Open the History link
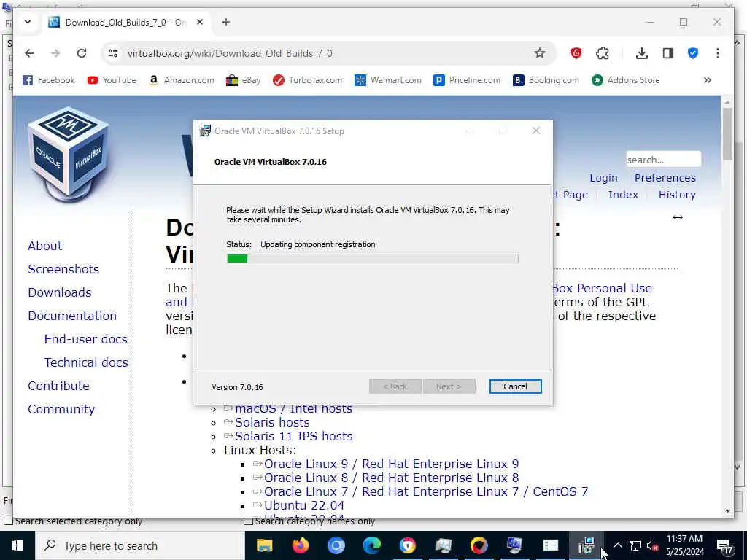 pyautogui.click(x=677, y=195)
